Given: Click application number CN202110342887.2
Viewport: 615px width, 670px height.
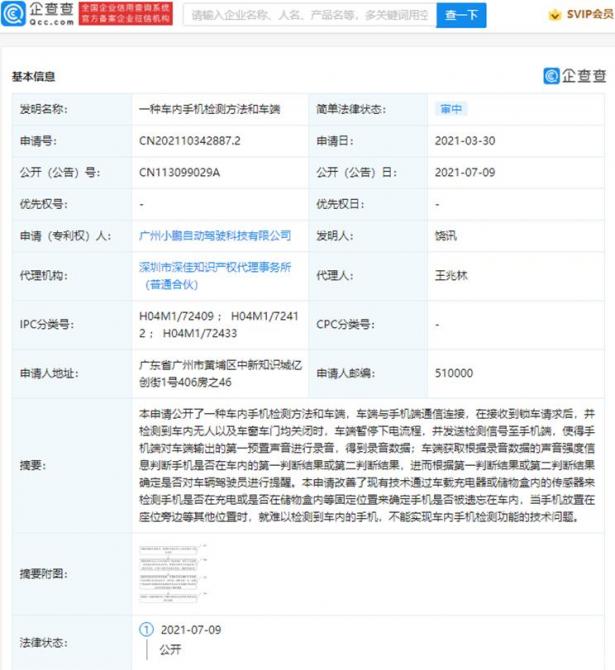Looking at the screenshot, I should click(189, 141).
